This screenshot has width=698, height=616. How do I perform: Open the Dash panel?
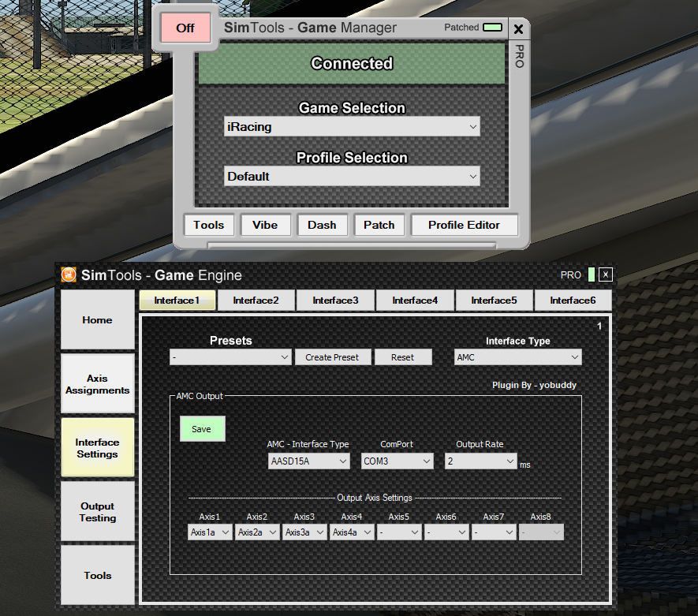point(322,225)
